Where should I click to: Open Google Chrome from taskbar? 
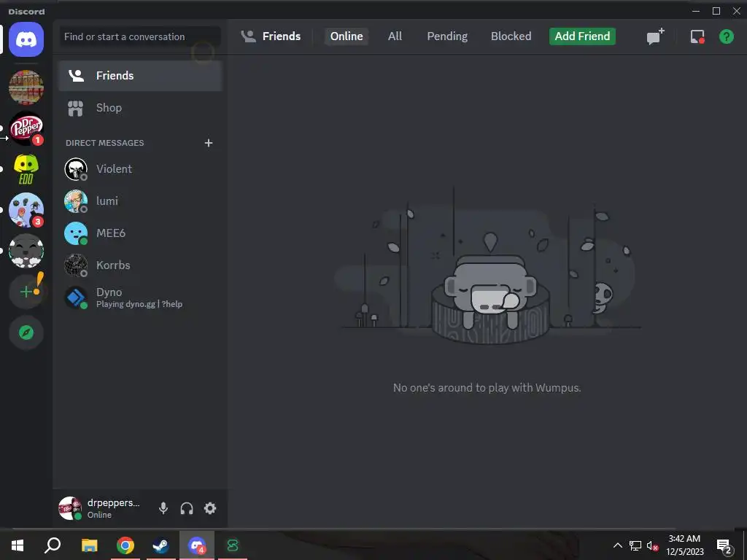pyautogui.click(x=125, y=545)
